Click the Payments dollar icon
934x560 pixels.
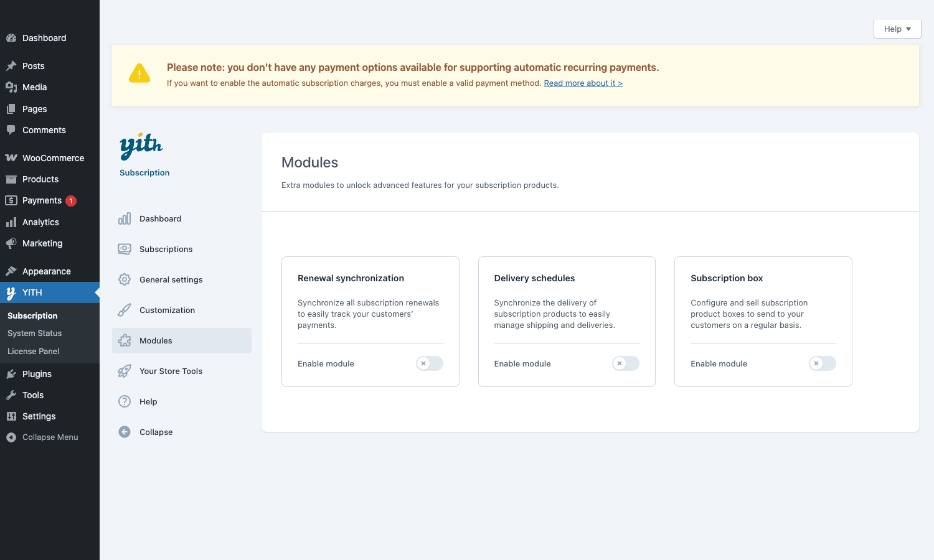pos(11,200)
